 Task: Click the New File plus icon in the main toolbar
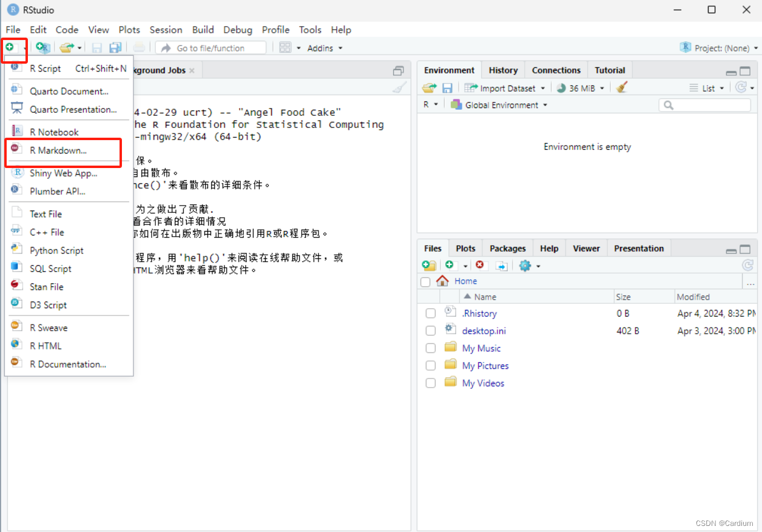(10, 47)
